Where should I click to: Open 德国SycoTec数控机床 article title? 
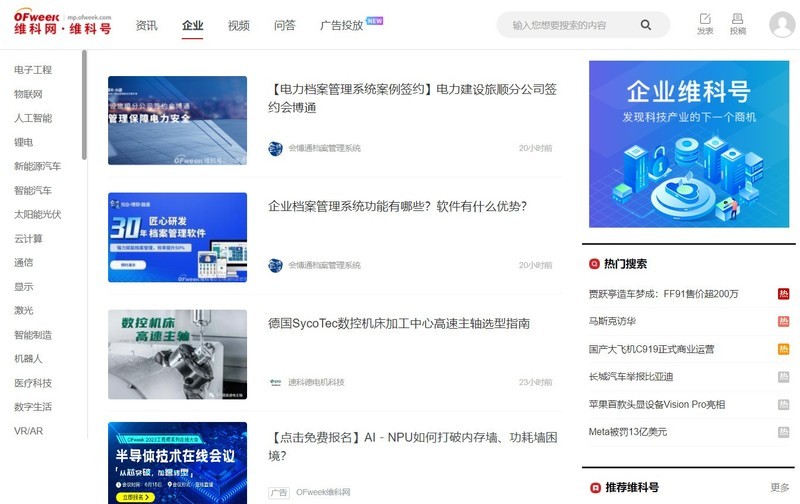click(x=399, y=323)
